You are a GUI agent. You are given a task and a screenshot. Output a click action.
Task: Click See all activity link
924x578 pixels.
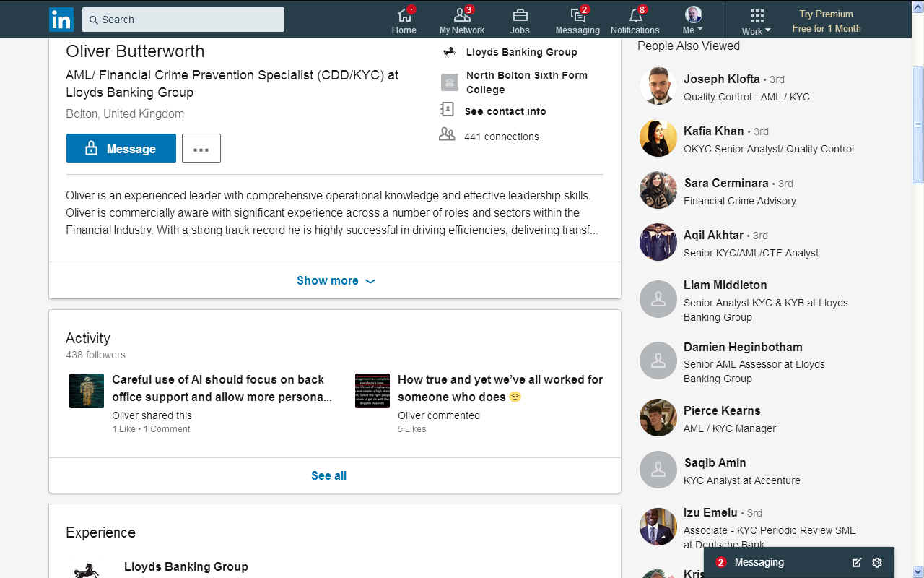pyautogui.click(x=328, y=475)
